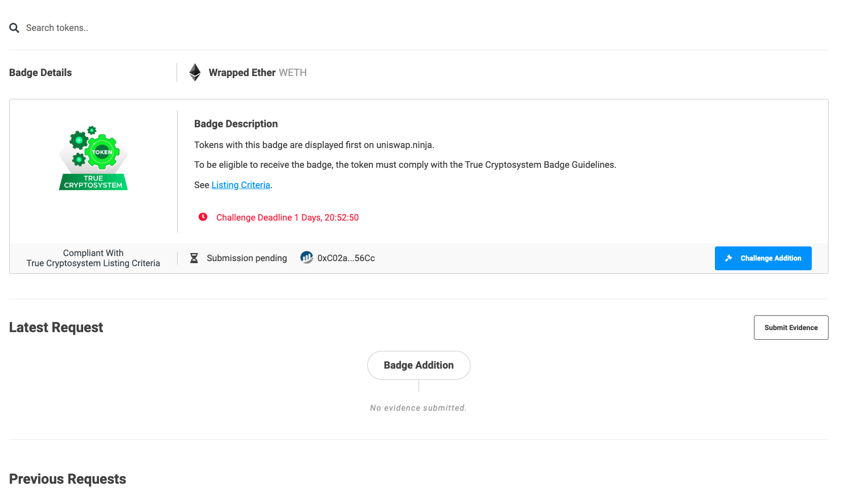Click the Latest Request heading

(x=56, y=328)
